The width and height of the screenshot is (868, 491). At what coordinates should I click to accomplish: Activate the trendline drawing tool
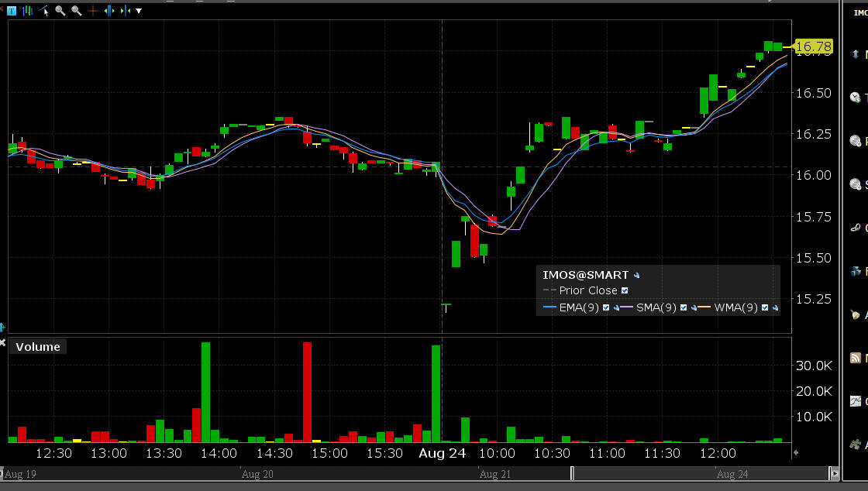[45, 11]
